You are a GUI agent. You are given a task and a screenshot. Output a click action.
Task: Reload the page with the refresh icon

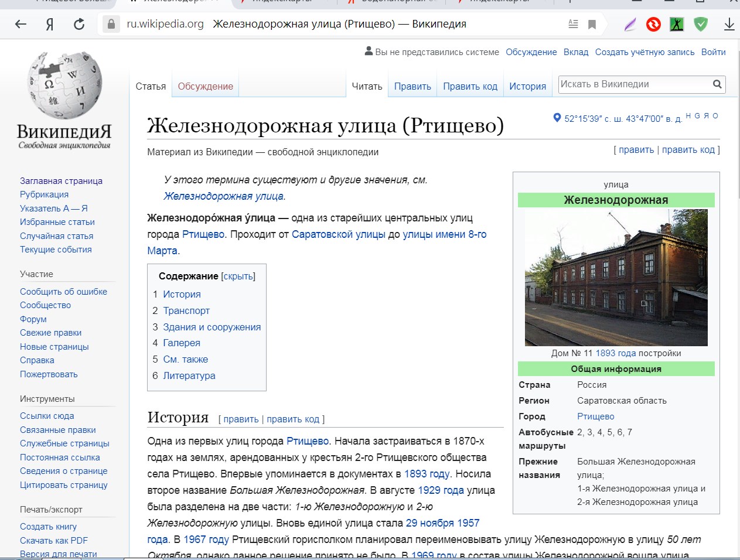pos(79,24)
